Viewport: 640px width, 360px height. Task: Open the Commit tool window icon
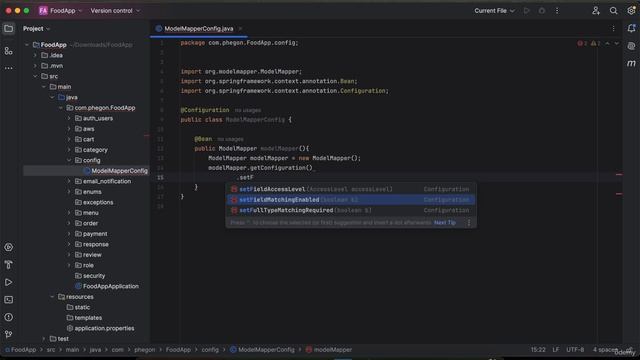[x=9, y=51]
